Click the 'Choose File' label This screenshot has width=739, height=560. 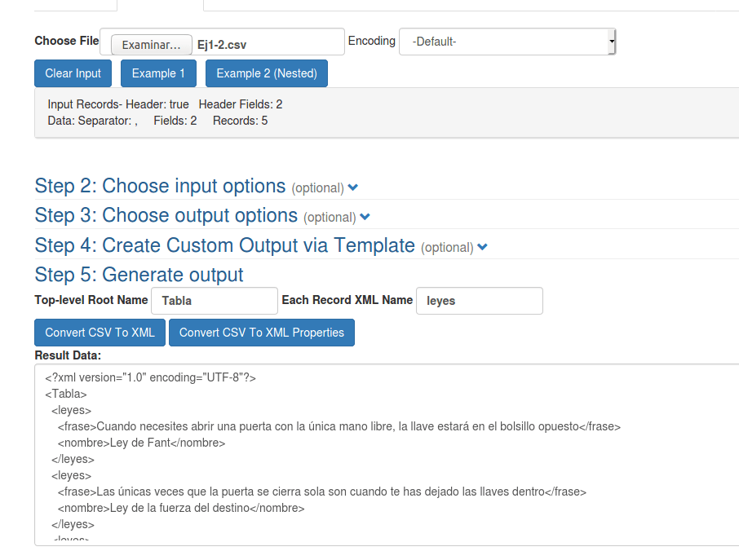point(67,41)
